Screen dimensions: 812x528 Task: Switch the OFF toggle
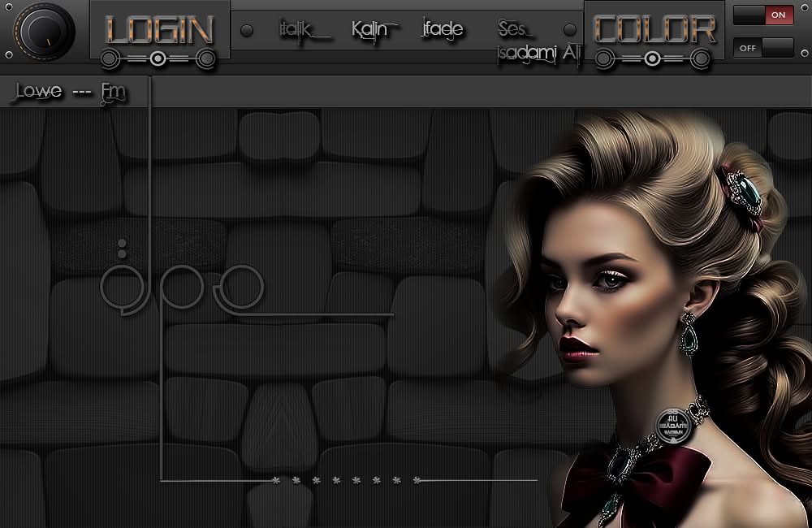click(x=763, y=48)
